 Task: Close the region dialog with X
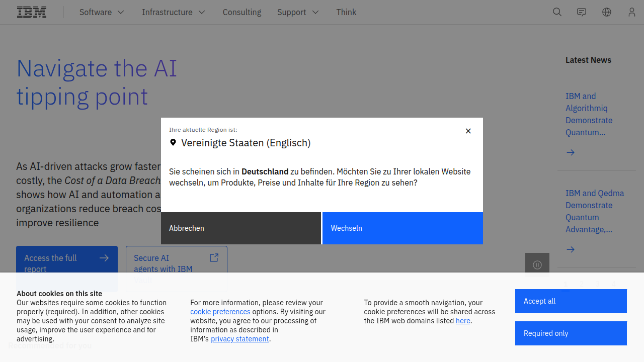(x=468, y=131)
